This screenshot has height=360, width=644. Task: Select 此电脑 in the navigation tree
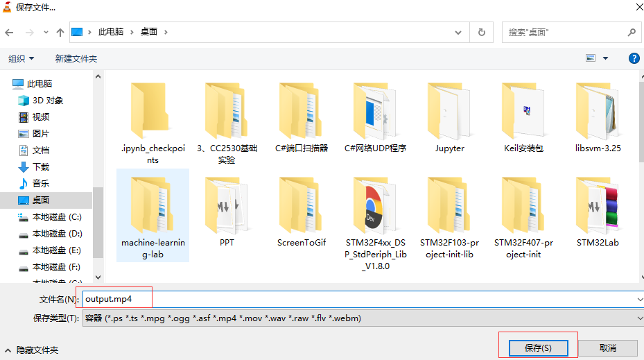(x=33, y=84)
